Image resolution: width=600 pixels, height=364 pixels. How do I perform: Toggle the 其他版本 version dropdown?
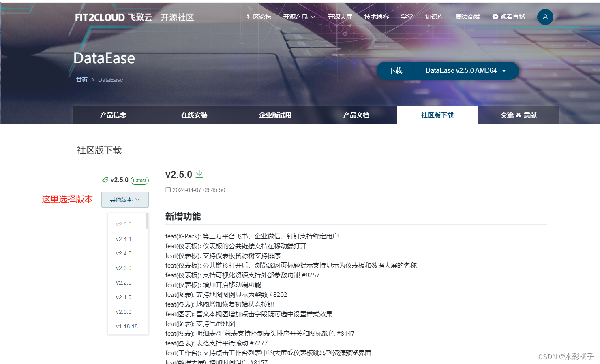(x=125, y=200)
